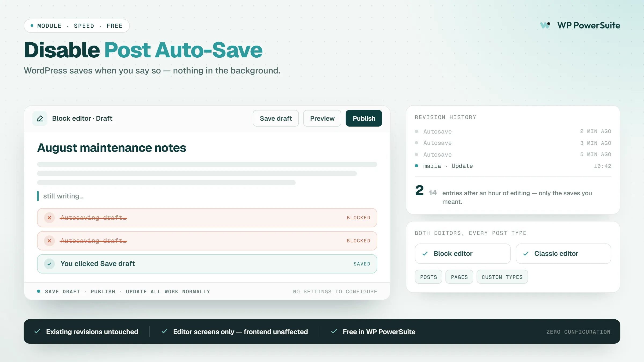Click the X icon on the first blocked autosave row

[x=49, y=218]
